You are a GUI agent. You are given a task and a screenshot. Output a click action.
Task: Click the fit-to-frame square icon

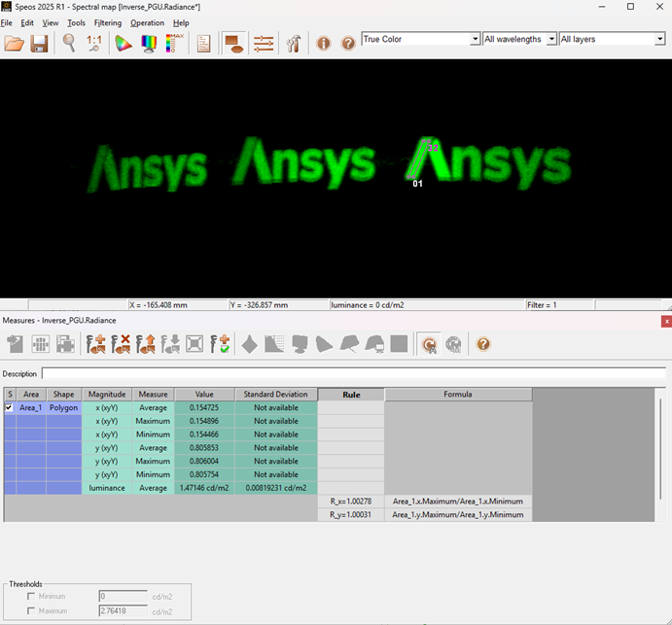pyautogui.click(x=195, y=344)
